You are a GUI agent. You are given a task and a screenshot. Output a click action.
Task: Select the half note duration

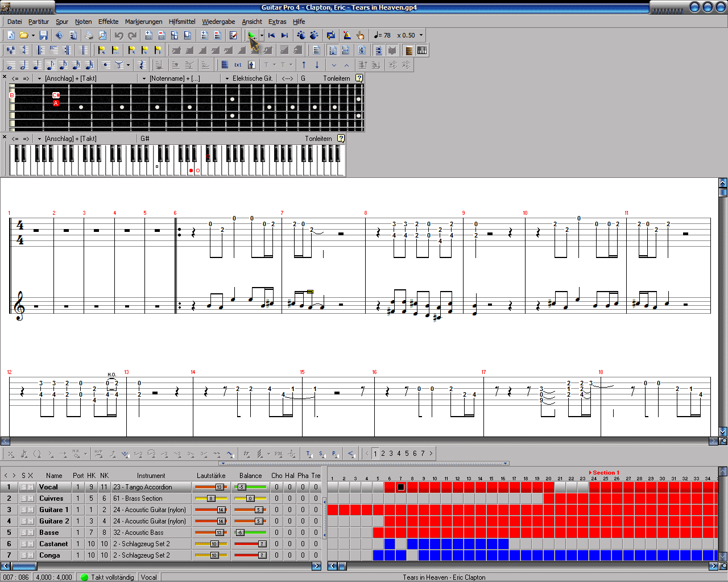point(24,65)
